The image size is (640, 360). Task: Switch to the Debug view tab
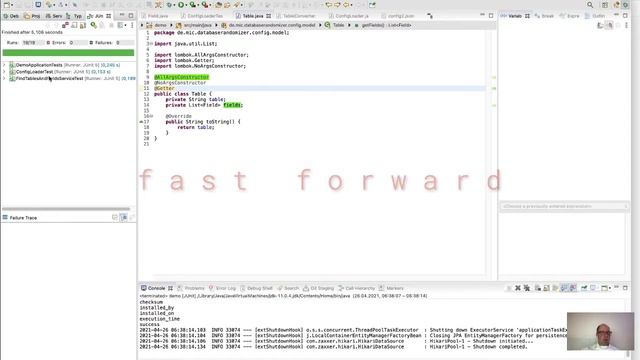pos(11,16)
